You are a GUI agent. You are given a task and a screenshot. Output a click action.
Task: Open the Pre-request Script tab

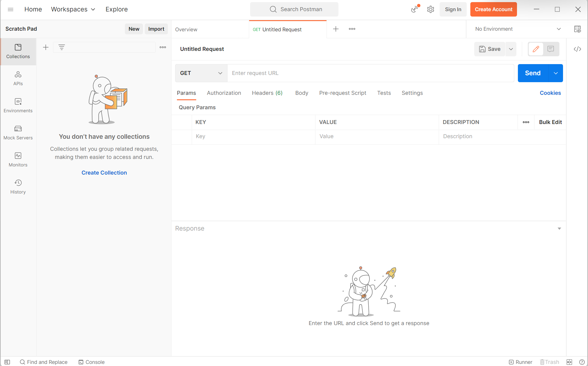[x=342, y=93]
